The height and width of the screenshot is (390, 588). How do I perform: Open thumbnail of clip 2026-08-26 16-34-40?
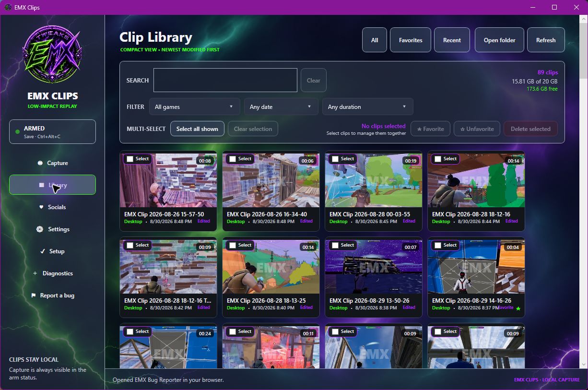[271, 180]
